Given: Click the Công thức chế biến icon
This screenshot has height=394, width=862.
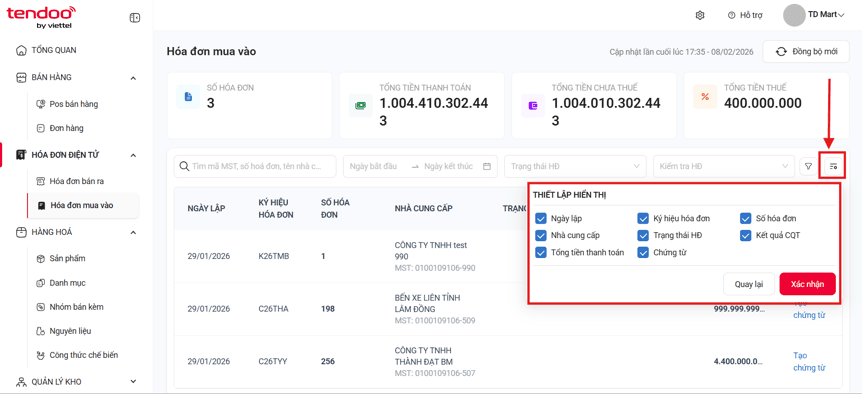Looking at the screenshot, I should 40,355.
